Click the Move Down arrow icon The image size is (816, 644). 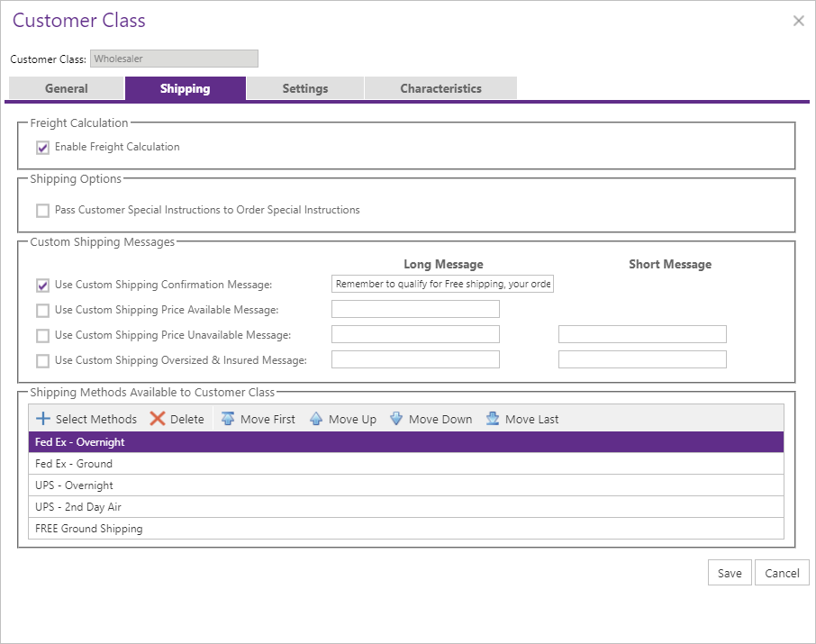[x=396, y=419]
